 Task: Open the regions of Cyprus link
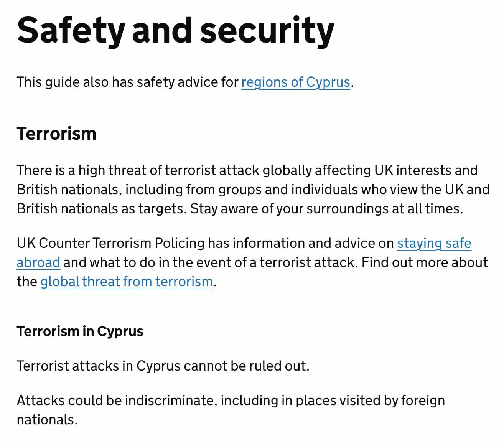[x=295, y=82]
